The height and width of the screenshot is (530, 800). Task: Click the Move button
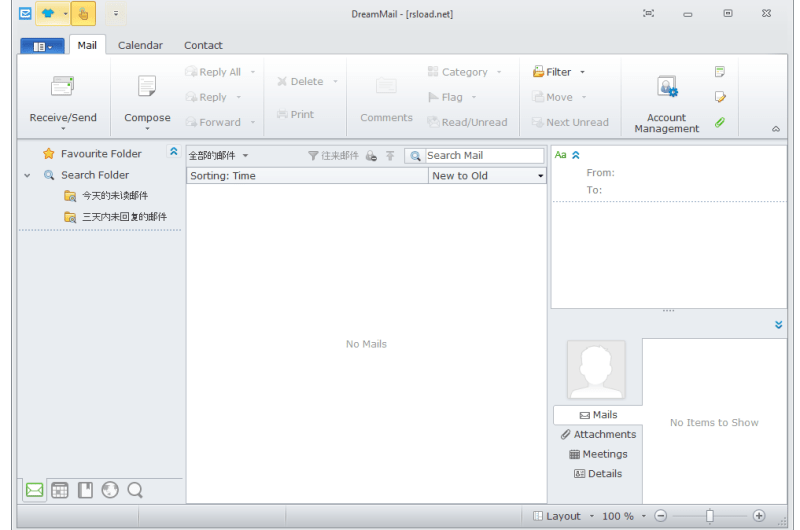(552, 97)
